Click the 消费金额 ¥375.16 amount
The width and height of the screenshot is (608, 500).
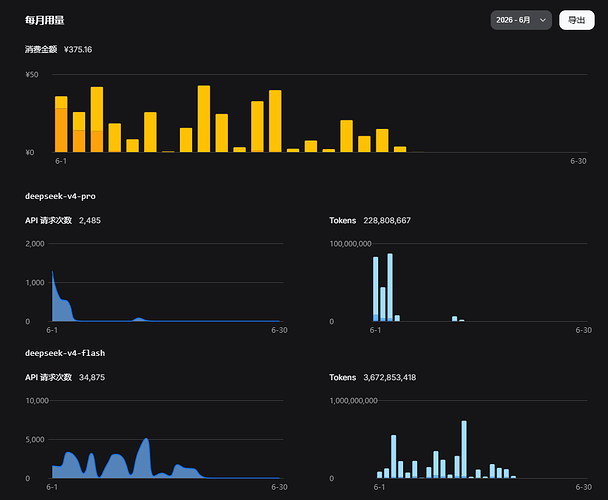[x=59, y=49]
